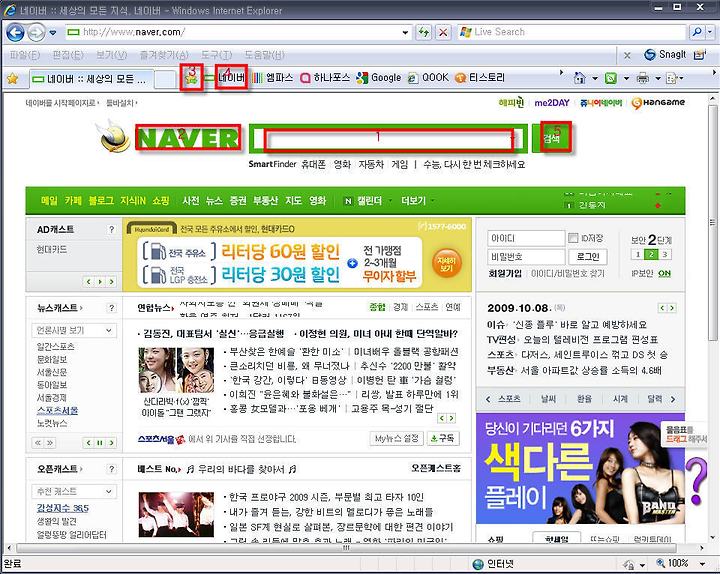The width and height of the screenshot is (720, 574).
Task: Click the Add to Favorites star icon
Action: pyautogui.click(x=191, y=79)
